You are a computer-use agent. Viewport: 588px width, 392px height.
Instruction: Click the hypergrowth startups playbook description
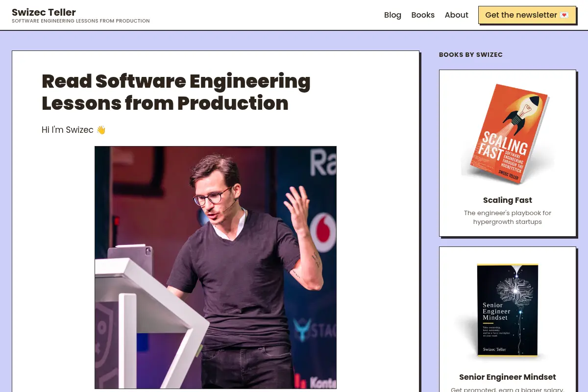(508, 217)
